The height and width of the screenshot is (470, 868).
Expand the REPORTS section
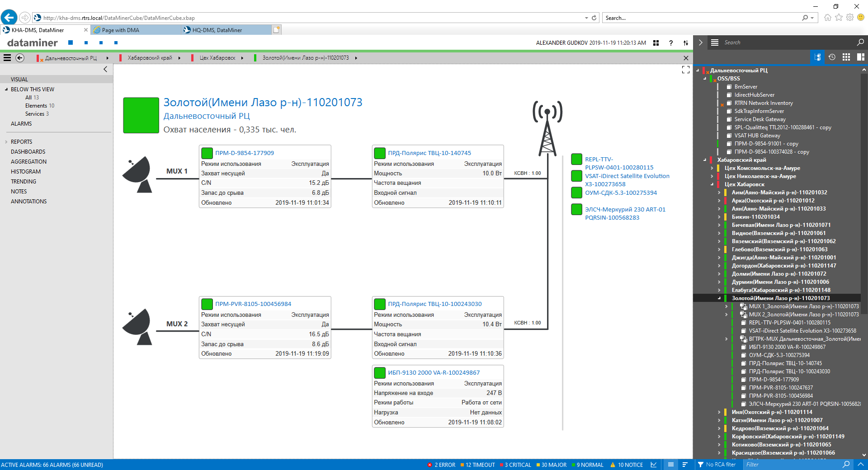point(6,142)
